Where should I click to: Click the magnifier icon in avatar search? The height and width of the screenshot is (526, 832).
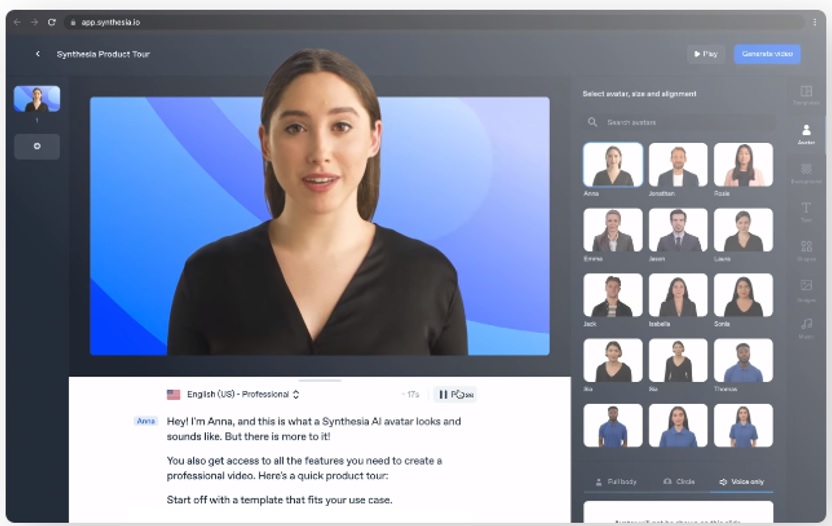tap(592, 122)
